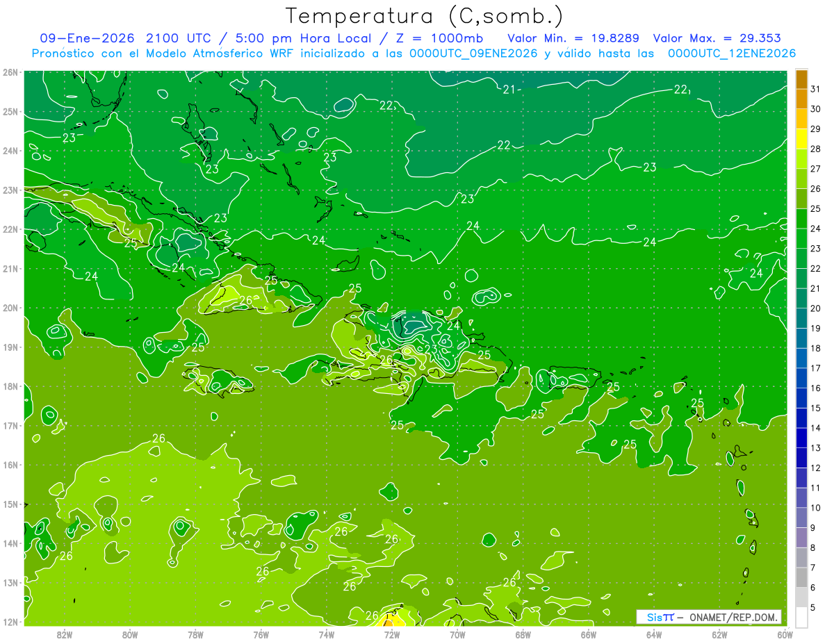
Task: Click the 17N latitude axis label
Action: [x=10, y=425]
